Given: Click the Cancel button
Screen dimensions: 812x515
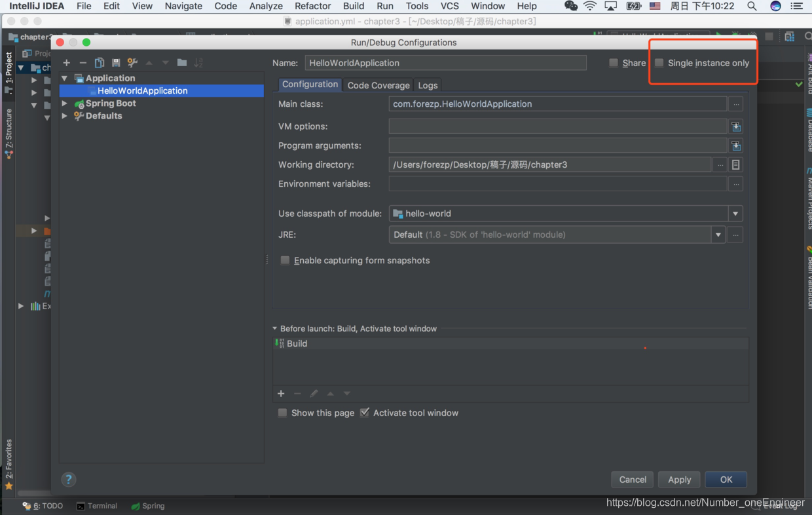Looking at the screenshot, I should click(x=633, y=480).
